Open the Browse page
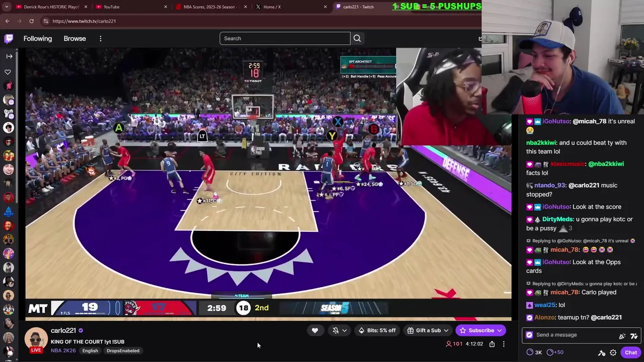The height and width of the screenshot is (362, 644). tap(75, 39)
